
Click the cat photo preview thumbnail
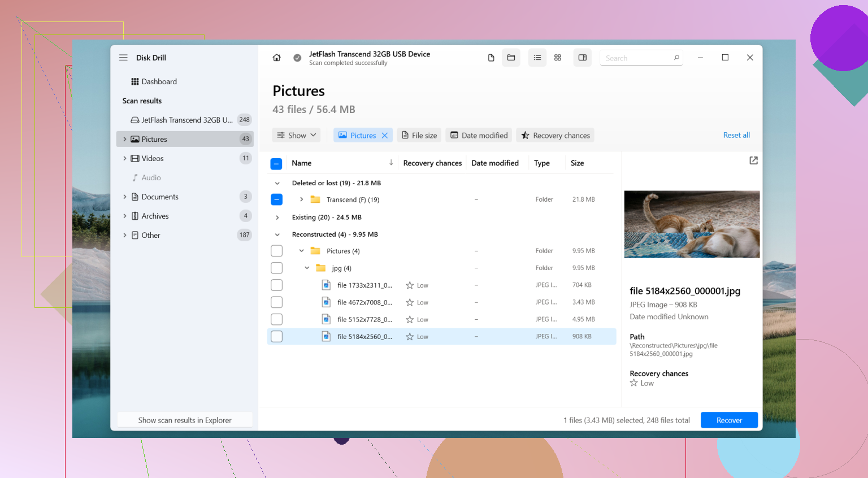point(692,224)
